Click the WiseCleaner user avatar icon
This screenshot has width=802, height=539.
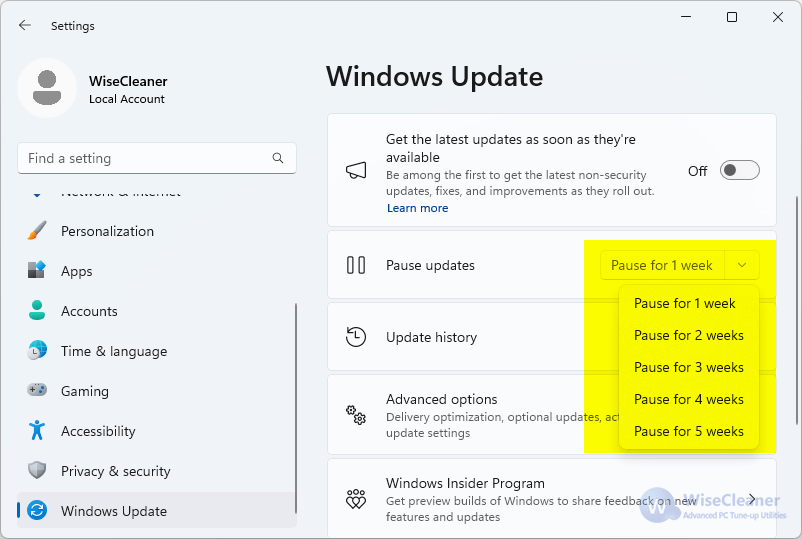(x=47, y=88)
